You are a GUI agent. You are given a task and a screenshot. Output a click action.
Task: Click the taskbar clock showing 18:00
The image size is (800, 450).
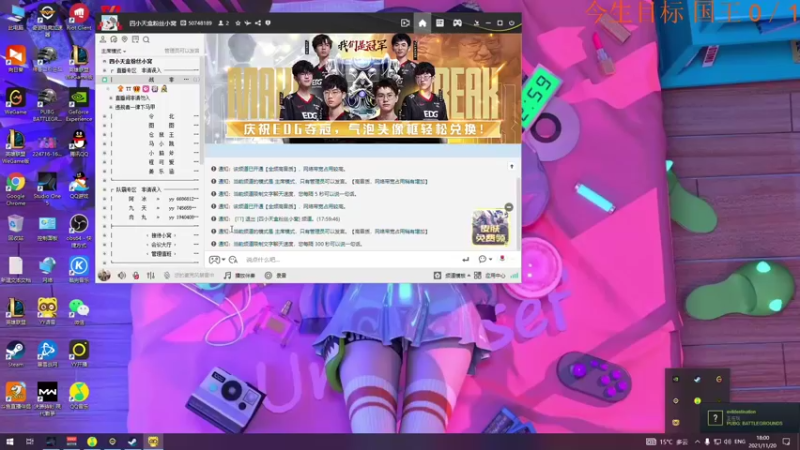(763, 441)
